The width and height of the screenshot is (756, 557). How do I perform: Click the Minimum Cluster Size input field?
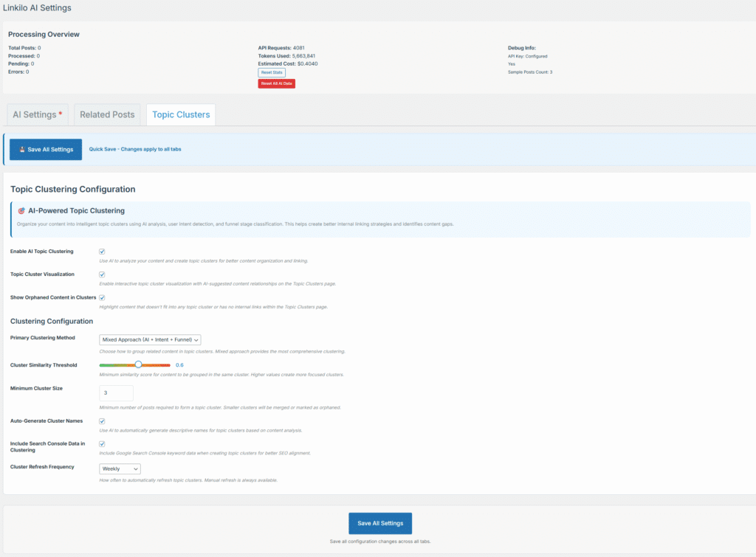click(116, 392)
